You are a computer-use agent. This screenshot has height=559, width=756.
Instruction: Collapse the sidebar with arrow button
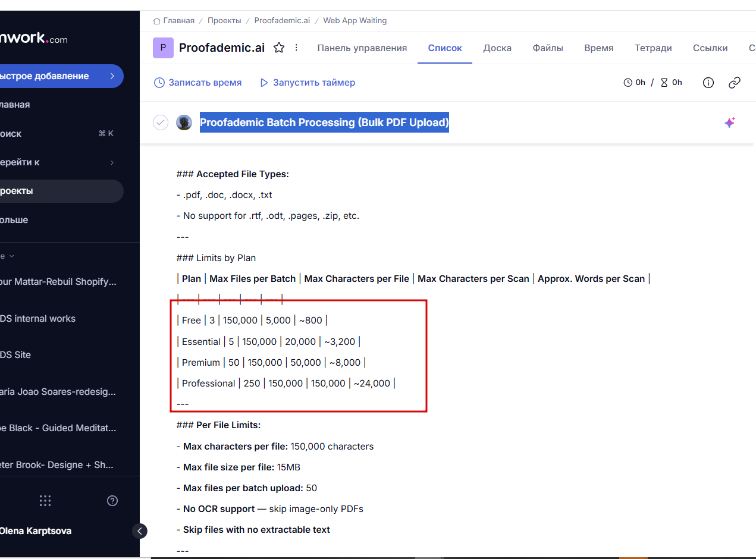(x=140, y=531)
